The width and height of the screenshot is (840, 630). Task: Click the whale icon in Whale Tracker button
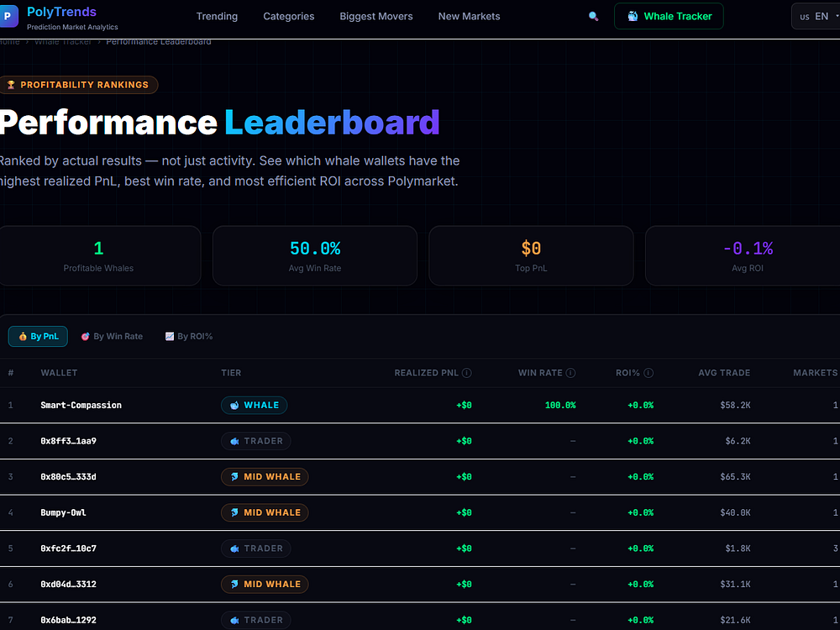pos(633,16)
